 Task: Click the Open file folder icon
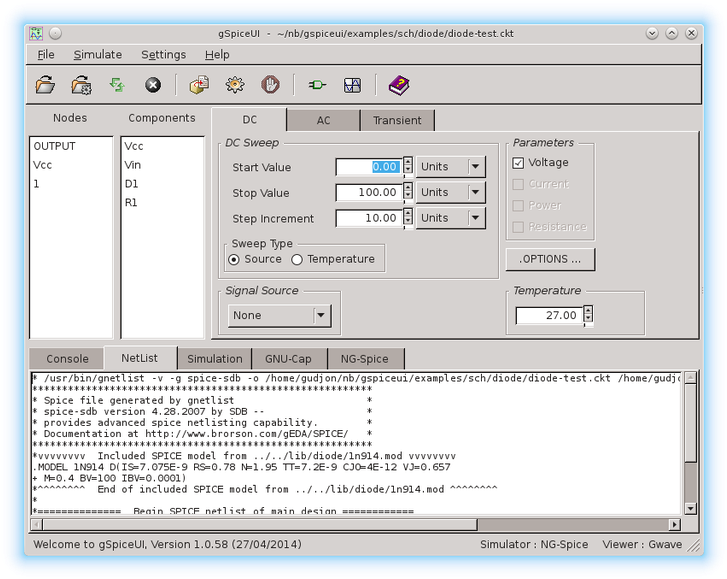pos(46,85)
